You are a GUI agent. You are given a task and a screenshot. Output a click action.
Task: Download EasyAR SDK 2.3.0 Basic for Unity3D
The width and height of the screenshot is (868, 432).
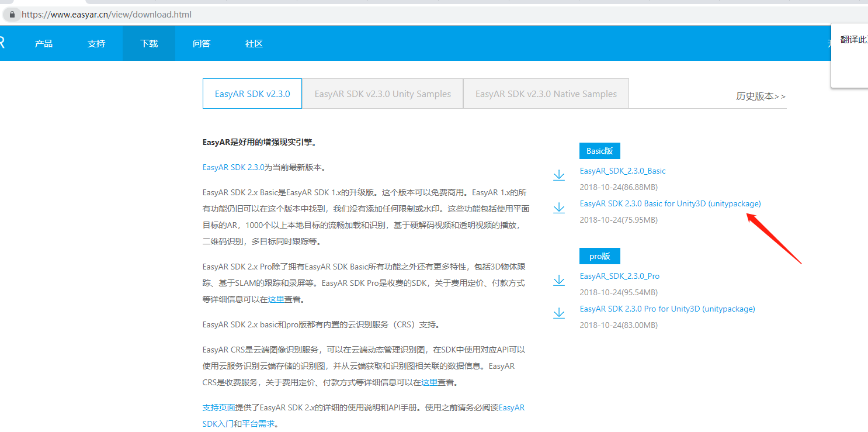pos(670,203)
